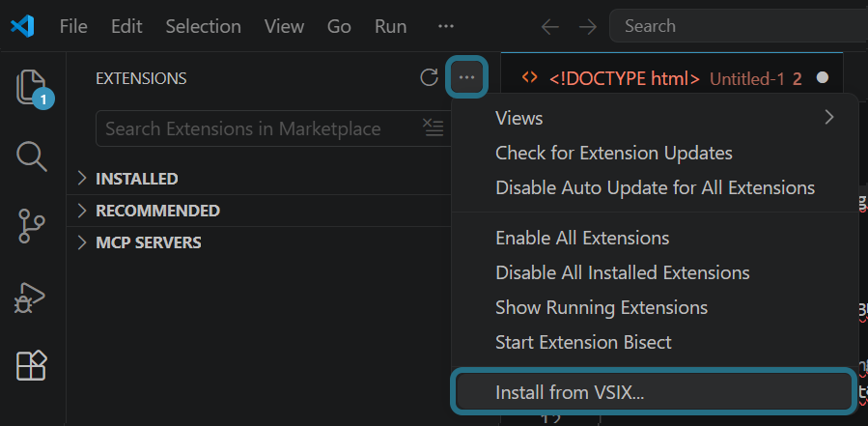
Task: Click the EXTENSIONS panel title
Action: tap(141, 78)
